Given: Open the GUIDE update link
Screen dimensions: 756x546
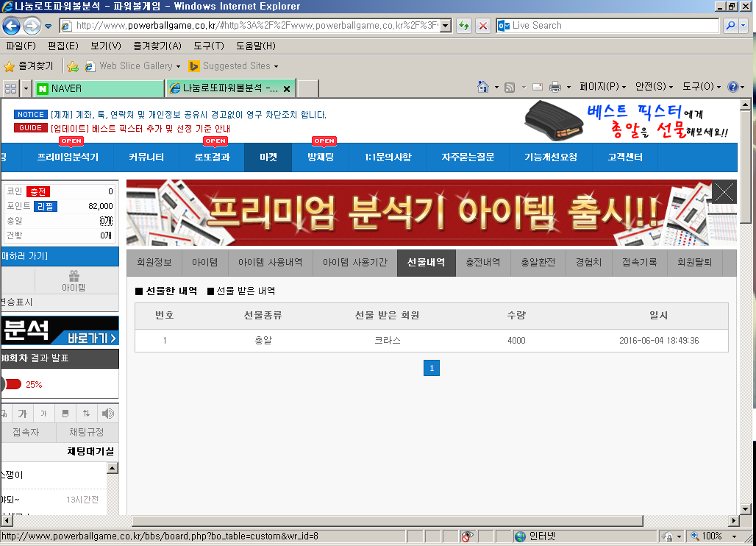Looking at the screenshot, I should pyautogui.click(x=140, y=129).
